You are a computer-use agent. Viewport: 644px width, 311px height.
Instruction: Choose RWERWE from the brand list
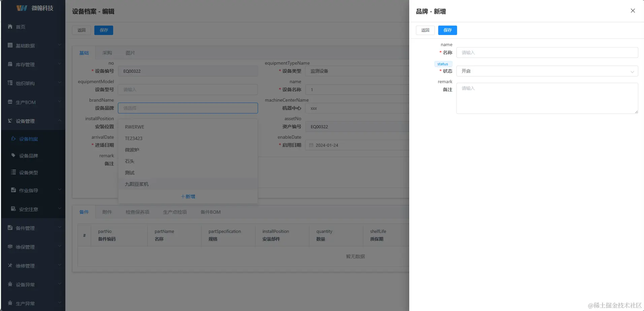click(188, 127)
